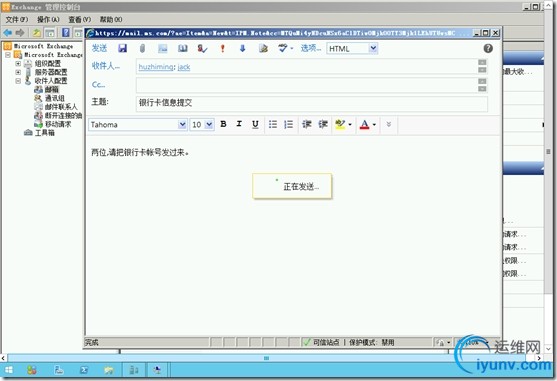Attach a file using the paperclip icon
The image size is (557, 381).
coord(142,48)
